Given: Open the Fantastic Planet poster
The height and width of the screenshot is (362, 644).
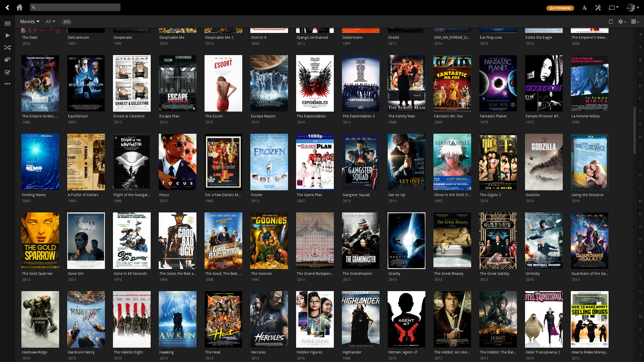Looking at the screenshot, I should coord(498,83).
